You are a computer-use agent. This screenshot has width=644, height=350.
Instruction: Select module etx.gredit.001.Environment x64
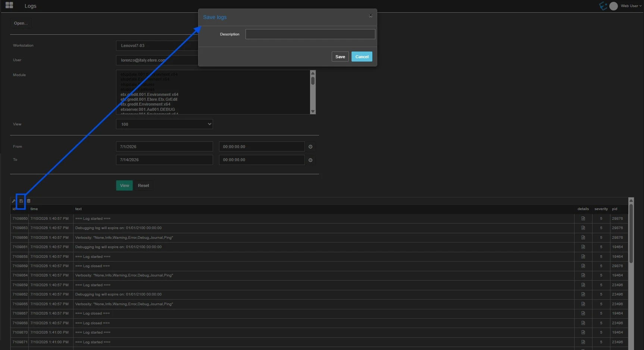(x=150, y=94)
